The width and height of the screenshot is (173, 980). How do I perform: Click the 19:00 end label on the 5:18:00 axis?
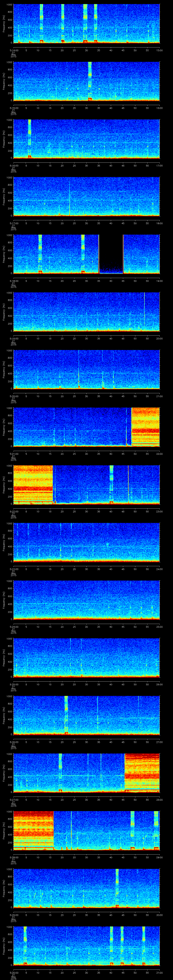[159, 281]
